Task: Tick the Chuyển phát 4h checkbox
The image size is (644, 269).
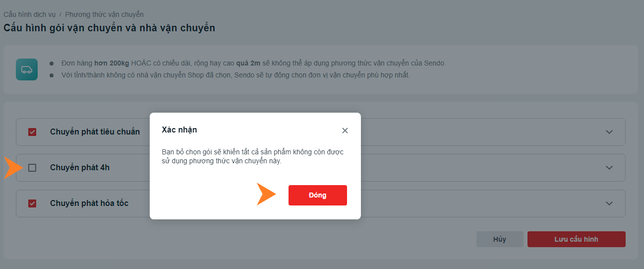Action: (x=32, y=168)
